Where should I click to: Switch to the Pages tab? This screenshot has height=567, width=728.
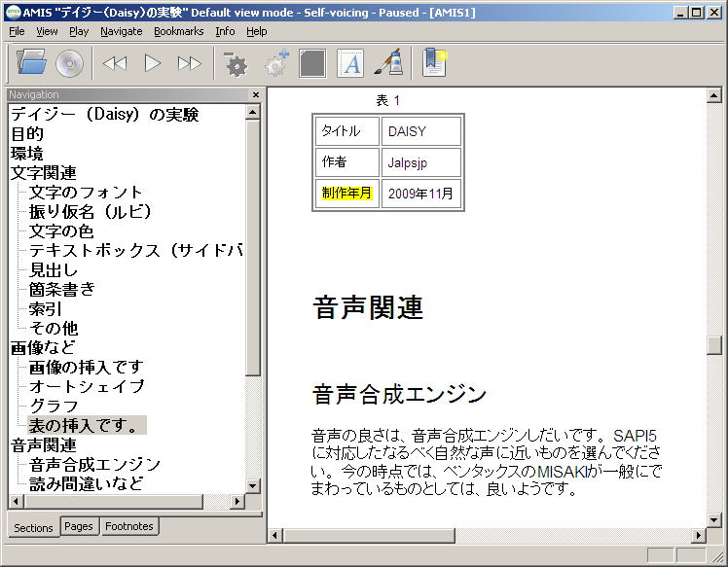click(79, 526)
